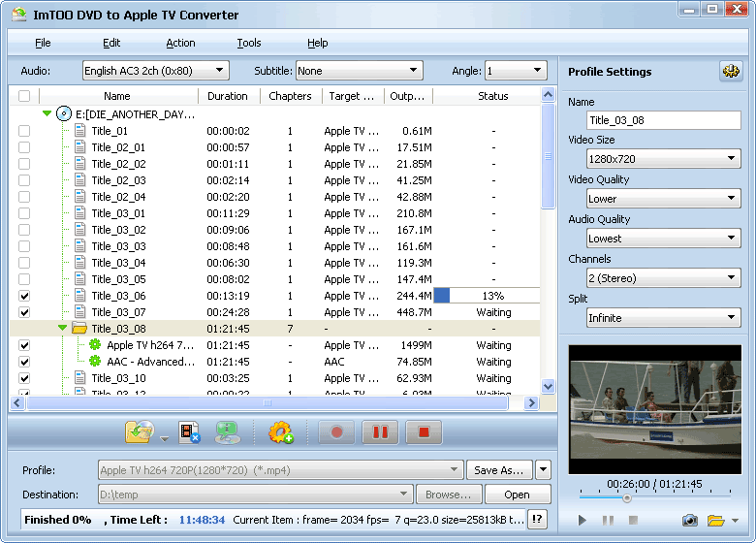
Task: Click the add profile gear icon
Action: 281,432
